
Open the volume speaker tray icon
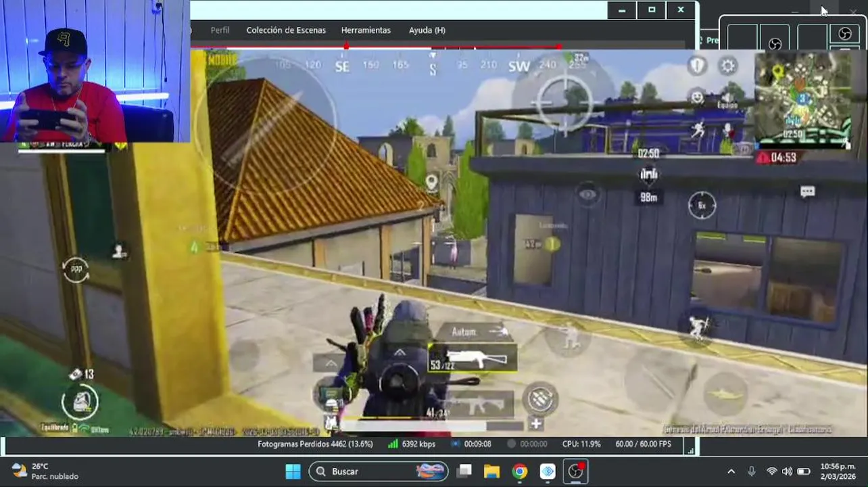coord(787,471)
